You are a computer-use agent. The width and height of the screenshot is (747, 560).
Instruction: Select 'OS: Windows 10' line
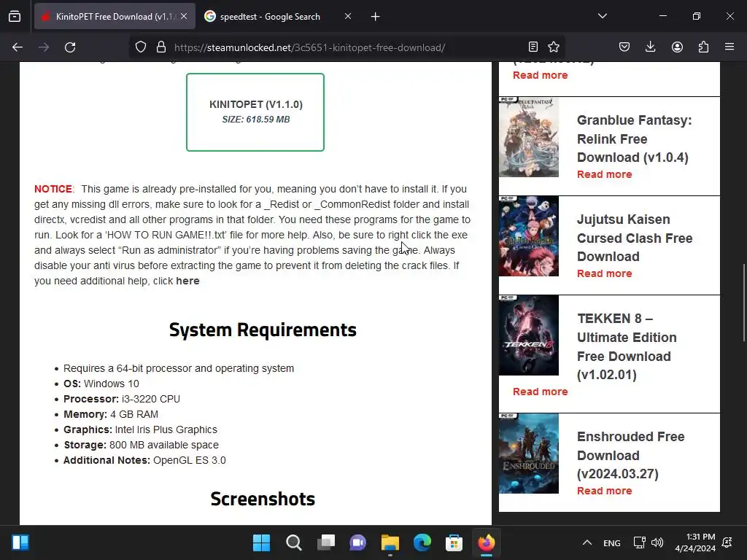point(101,384)
